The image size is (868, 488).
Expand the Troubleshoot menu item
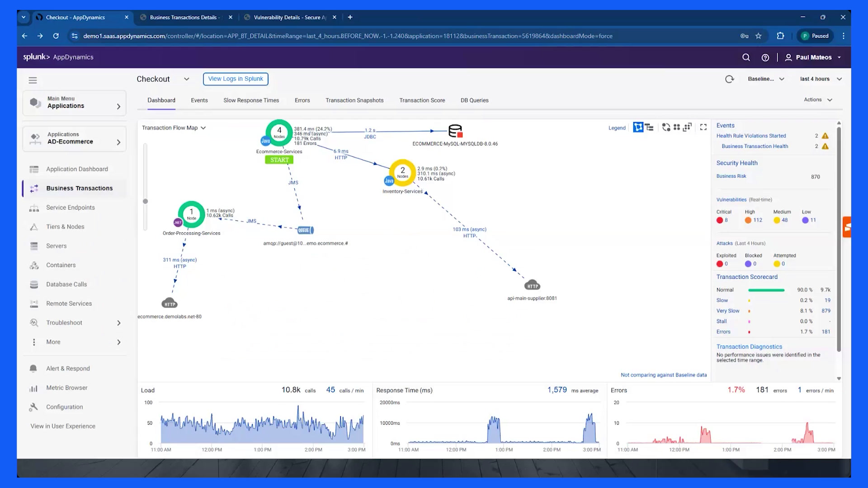coord(75,323)
